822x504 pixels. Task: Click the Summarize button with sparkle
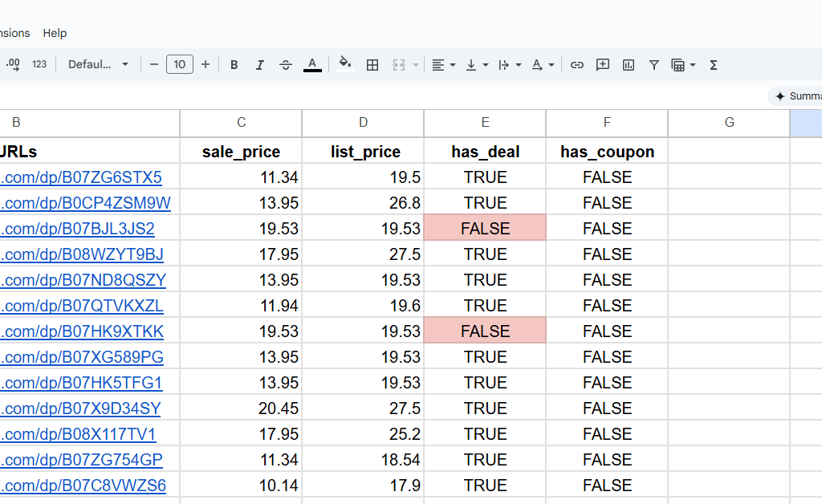point(797,96)
